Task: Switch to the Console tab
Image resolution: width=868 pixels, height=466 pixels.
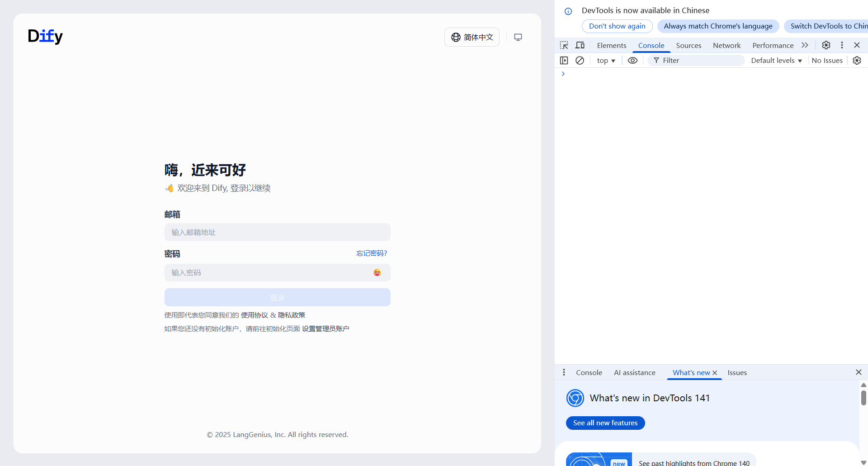Action: click(x=651, y=45)
